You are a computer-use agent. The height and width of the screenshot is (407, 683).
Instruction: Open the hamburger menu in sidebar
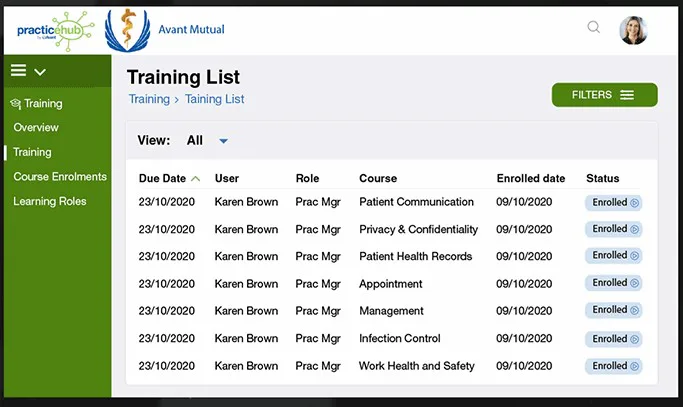[18, 70]
